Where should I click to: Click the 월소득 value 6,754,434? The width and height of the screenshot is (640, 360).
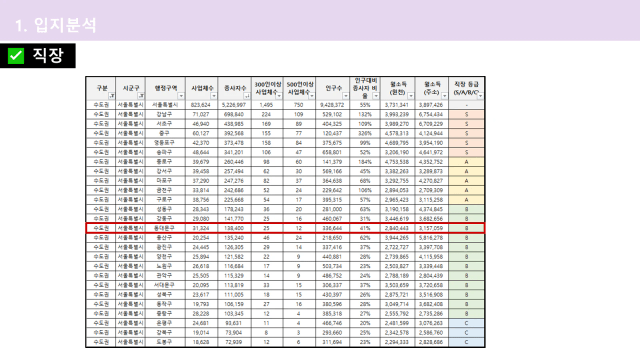pyautogui.click(x=431, y=114)
